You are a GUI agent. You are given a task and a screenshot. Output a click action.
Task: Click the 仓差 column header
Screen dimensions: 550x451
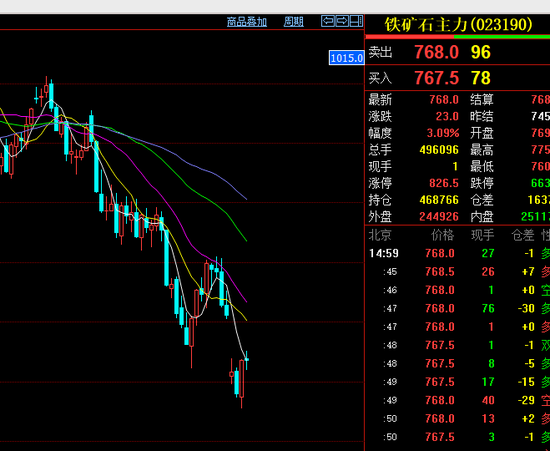[x=523, y=235]
